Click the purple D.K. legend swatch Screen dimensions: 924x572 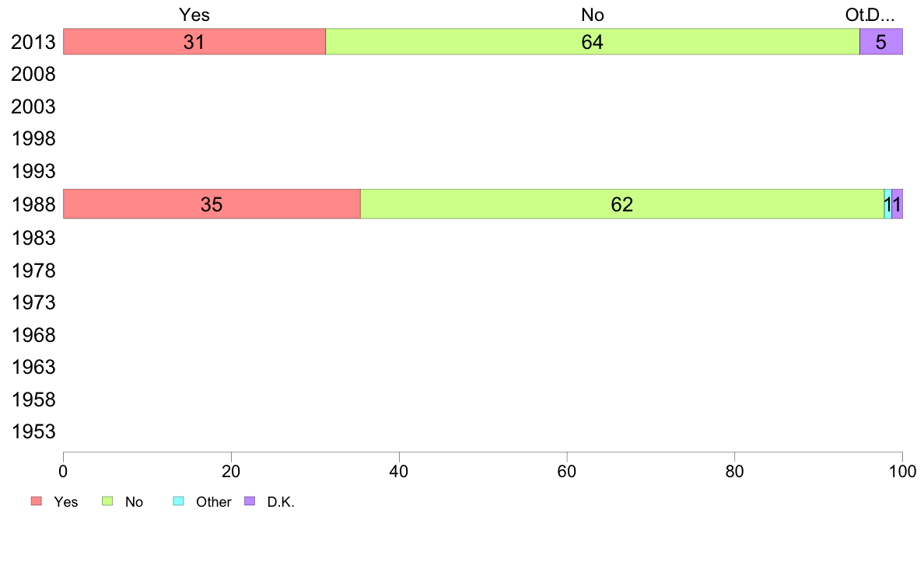point(250,501)
